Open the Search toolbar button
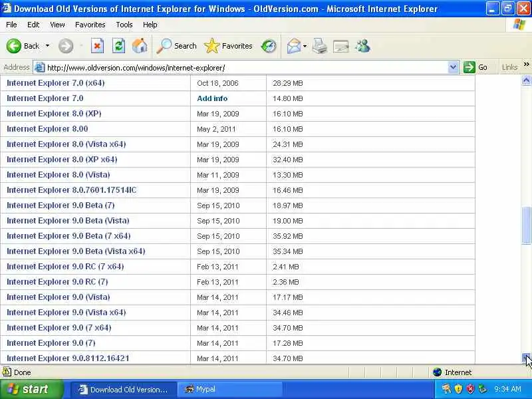The width and height of the screenshot is (532, 399). click(176, 46)
